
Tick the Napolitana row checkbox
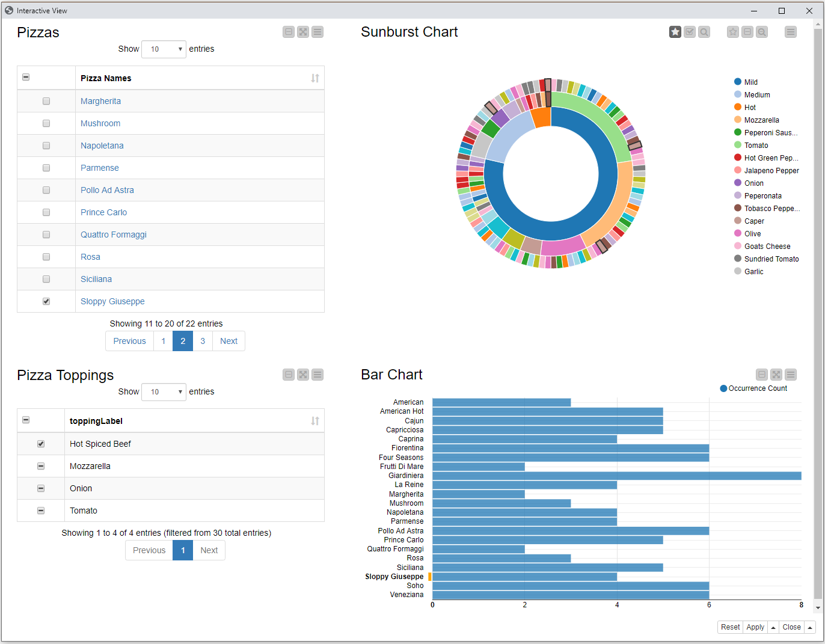46,146
